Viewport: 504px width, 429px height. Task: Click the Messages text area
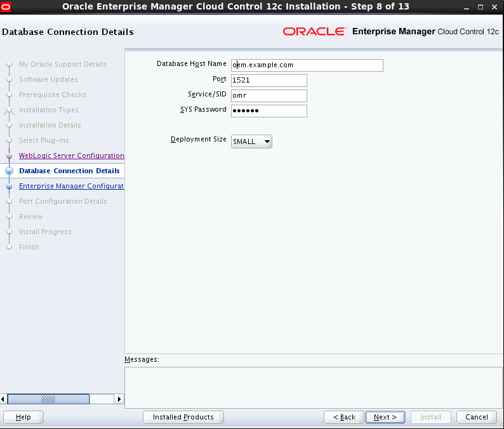pyautogui.click(x=314, y=388)
